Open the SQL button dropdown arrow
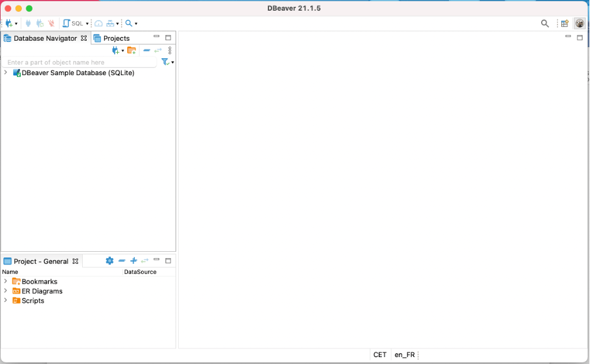This screenshot has height=364, width=590. click(x=87, y=24)
